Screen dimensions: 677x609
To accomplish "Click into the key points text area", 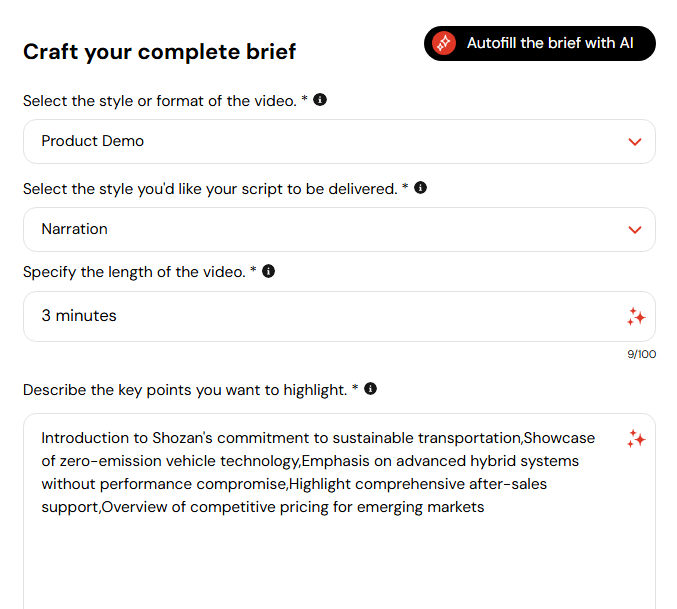I will coord(339,511).
